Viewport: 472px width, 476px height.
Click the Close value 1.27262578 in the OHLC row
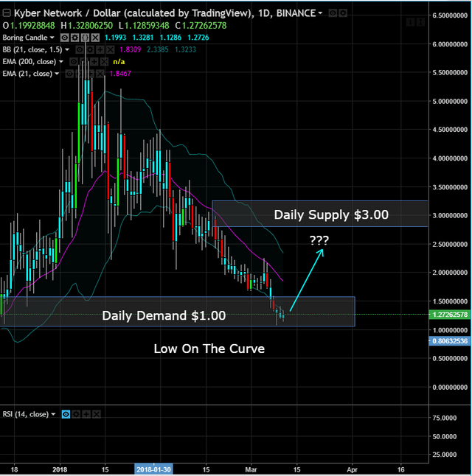point(204,26)
